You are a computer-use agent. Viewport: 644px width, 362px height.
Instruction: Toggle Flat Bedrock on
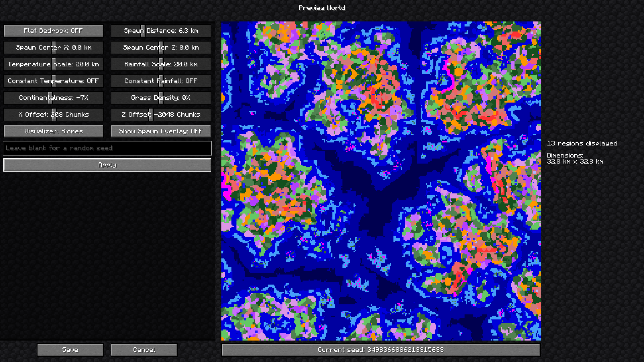click(53, 31)
